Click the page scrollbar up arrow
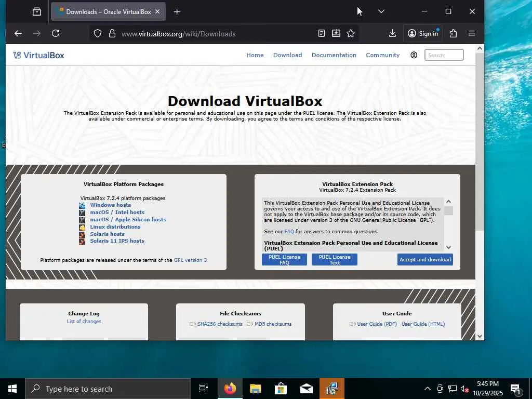 click(x=480, y=48)
